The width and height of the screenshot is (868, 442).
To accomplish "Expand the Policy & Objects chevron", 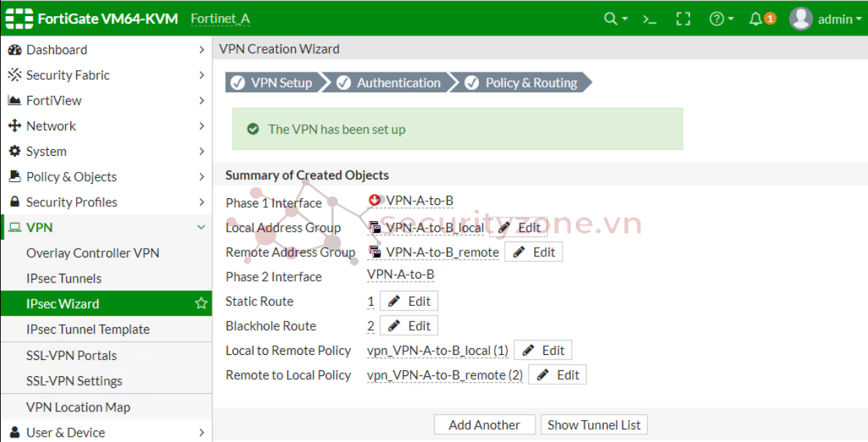I will pos(201,176).
